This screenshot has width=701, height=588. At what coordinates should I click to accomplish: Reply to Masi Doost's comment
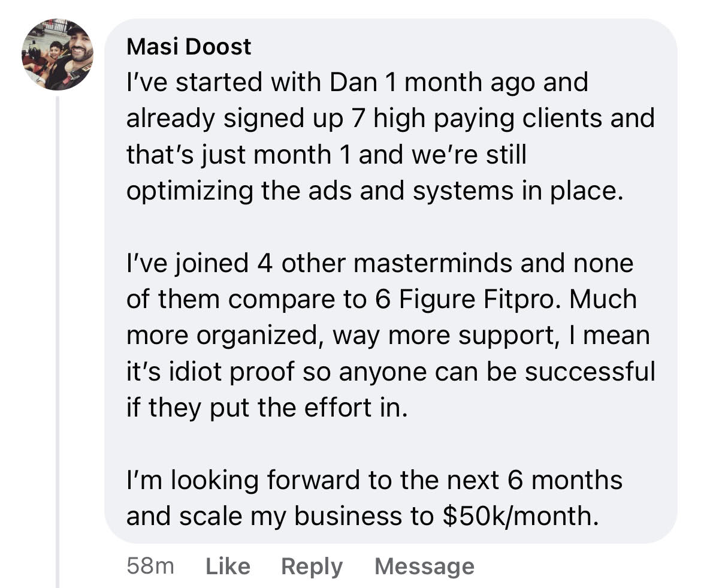point(312,566)
